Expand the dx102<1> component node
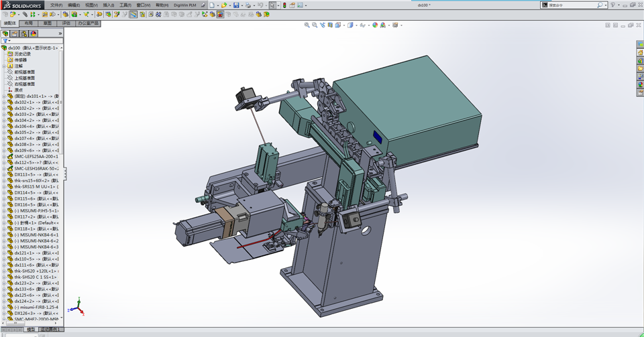This screenshot has width=644, height=337. tap(3, 103)
